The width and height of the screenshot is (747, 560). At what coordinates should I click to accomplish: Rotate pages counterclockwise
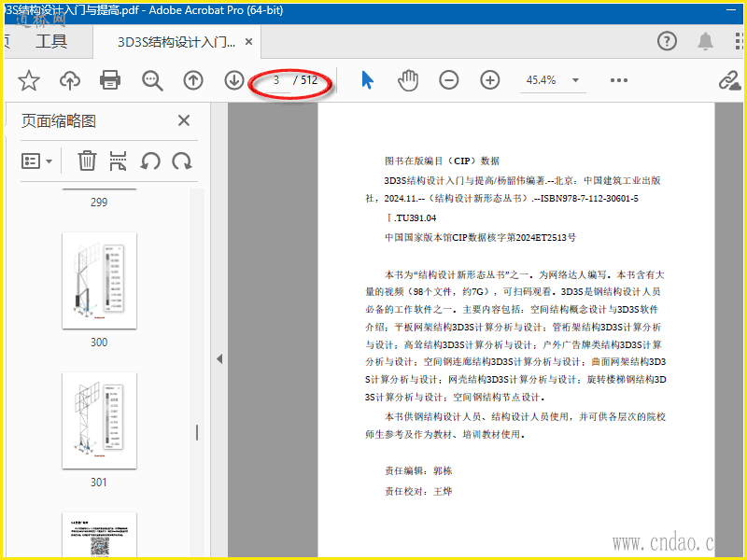click(150, 161)
